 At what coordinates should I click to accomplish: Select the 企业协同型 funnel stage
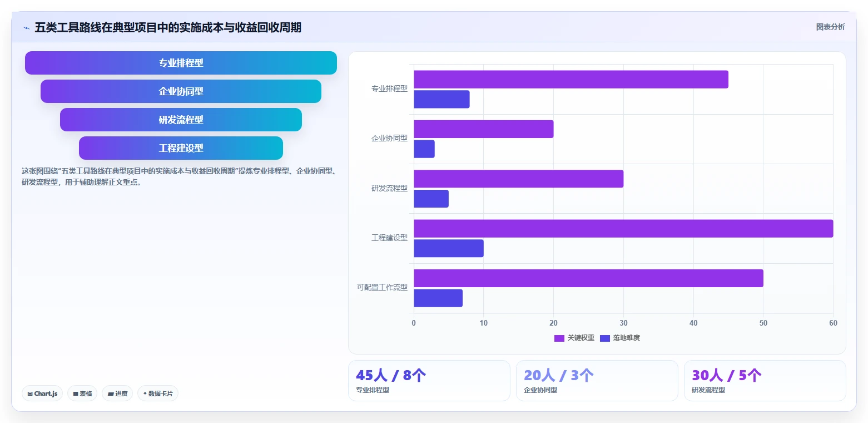181,91
